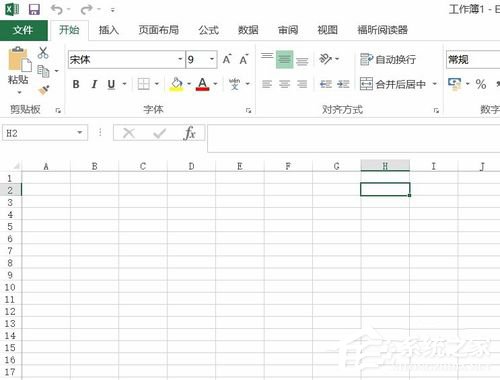
Task: Expand the 宋体 font name dropdown
Action: point(180,59)
